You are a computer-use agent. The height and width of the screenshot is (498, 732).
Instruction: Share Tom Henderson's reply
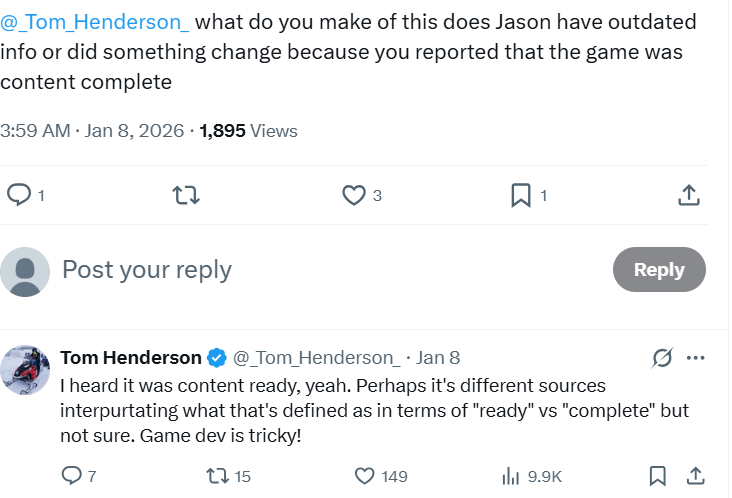(x=694, y=476)
